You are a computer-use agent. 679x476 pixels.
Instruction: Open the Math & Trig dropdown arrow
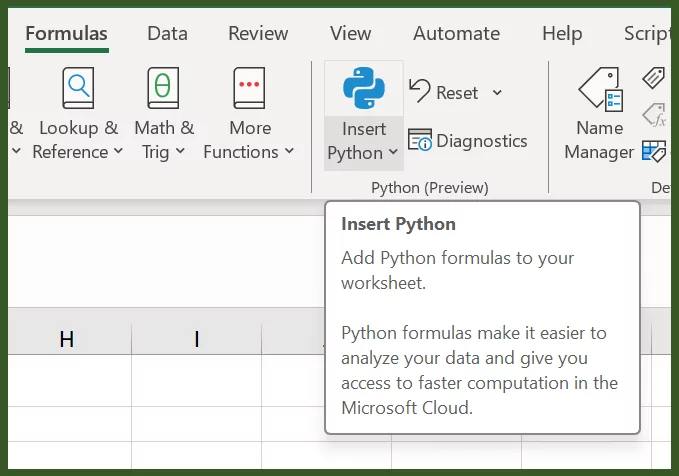tap(180, 152)
